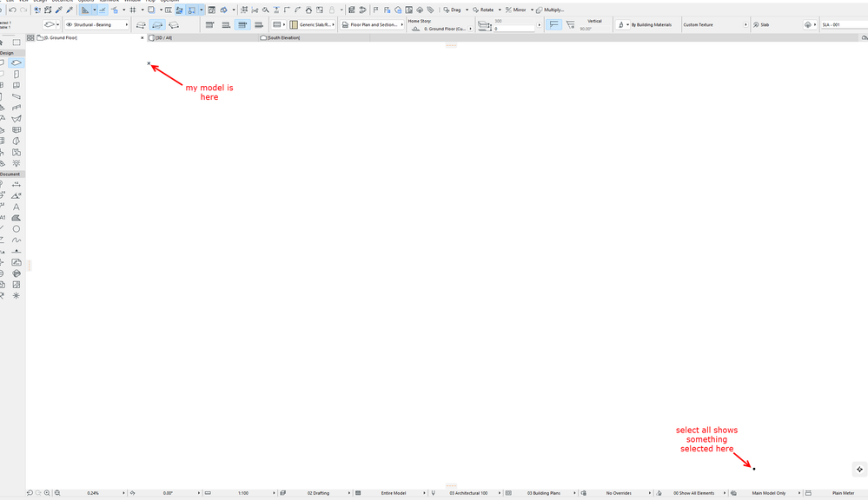Open the 03 Architectural 100 pen set dropdown
Screen dimensions: 868x500
click(x=466, y=493)
